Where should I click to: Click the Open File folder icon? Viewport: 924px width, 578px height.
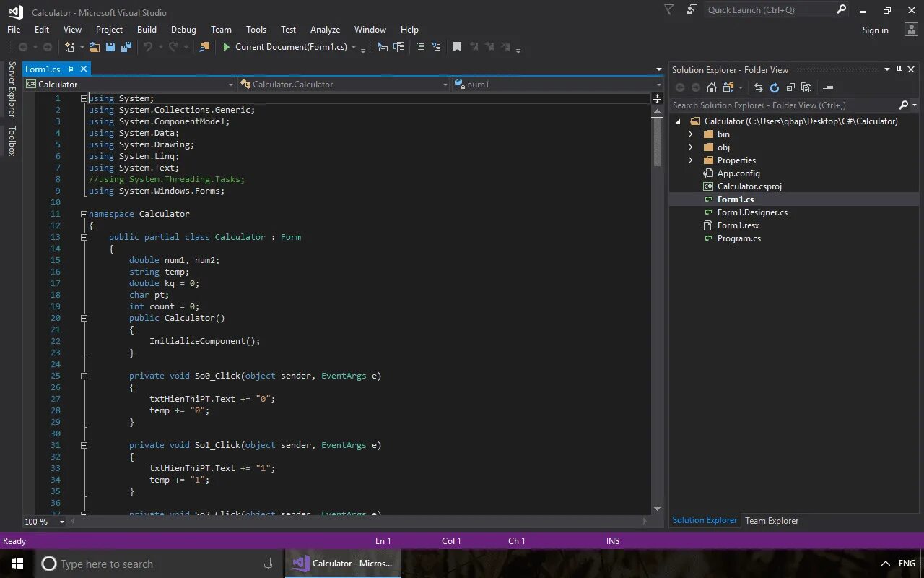(95, 47)
